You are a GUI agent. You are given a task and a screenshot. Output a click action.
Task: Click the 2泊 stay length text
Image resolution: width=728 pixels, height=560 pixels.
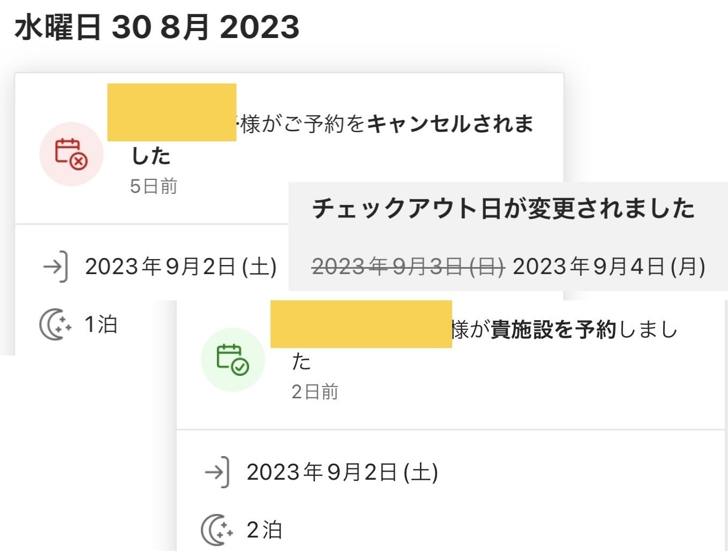(264, 530)
